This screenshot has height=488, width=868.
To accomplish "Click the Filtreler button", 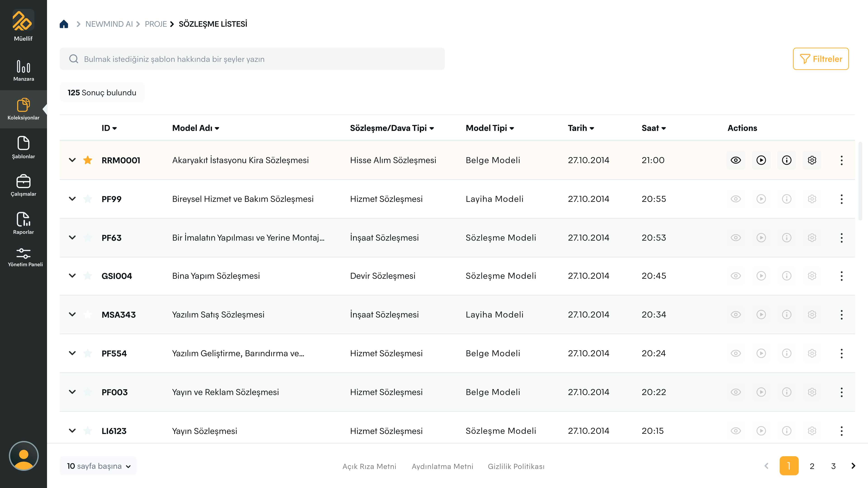I will (821, 59).
